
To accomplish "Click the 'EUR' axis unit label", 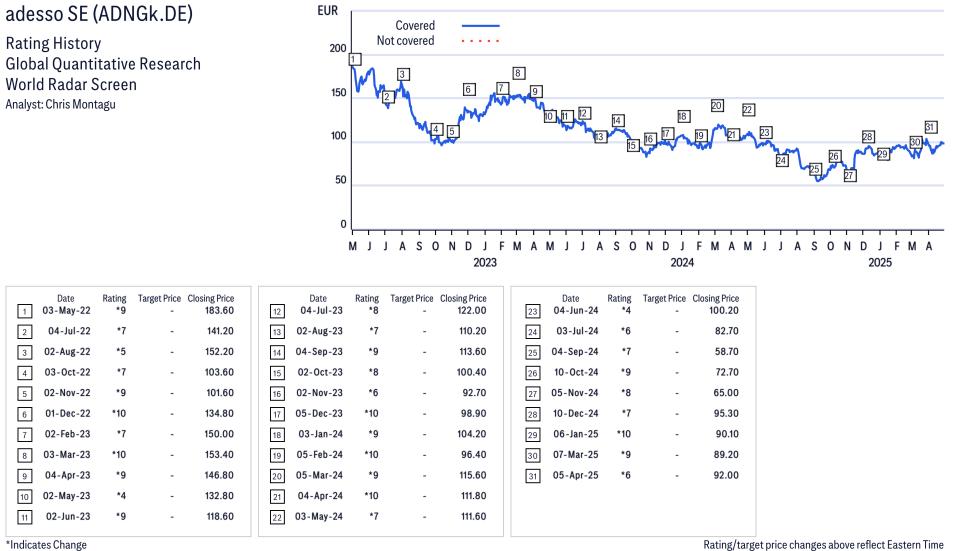I will [328, 10].
